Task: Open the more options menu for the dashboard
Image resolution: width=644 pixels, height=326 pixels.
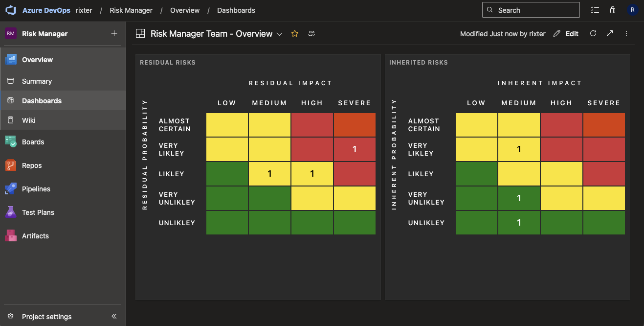Action: coord(626,33)
